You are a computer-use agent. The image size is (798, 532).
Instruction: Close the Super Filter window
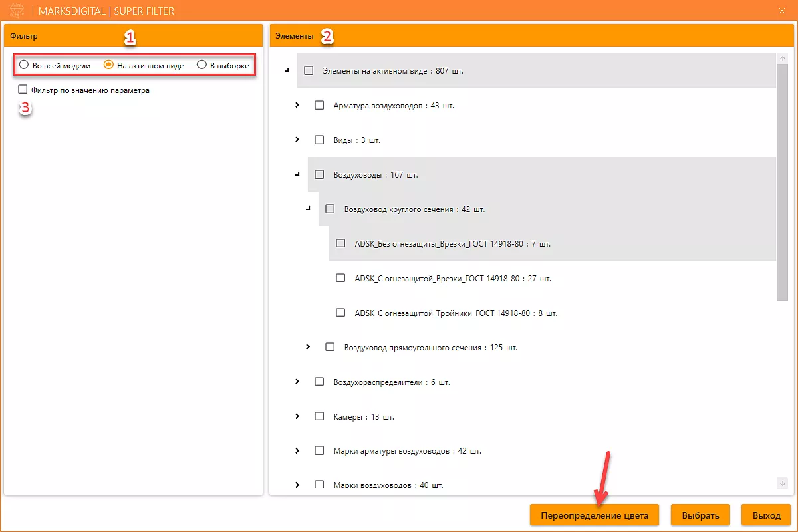781,11
